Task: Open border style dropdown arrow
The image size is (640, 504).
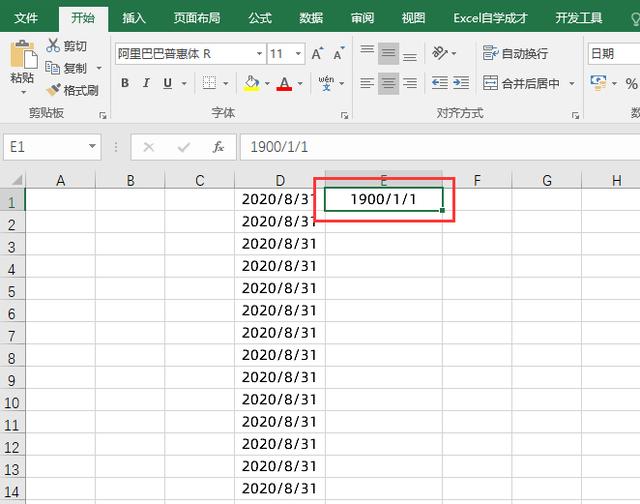Action: pos(226,83)
